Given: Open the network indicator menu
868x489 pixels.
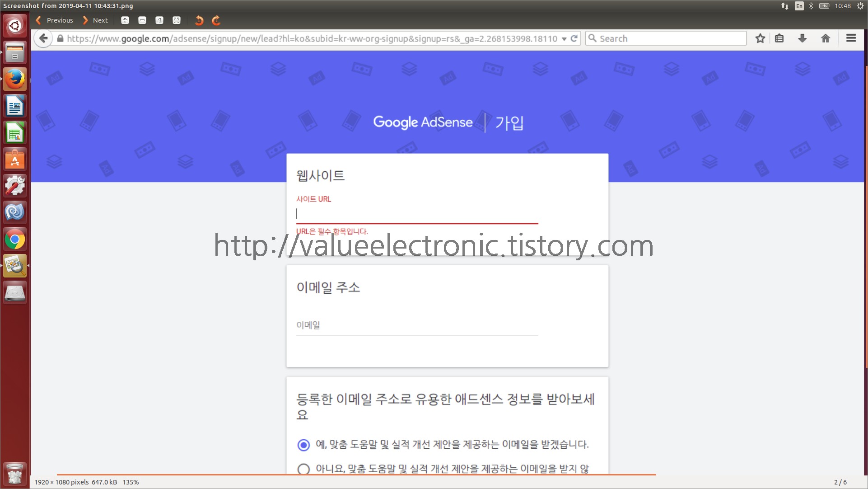Looking at the screenshot, I should pos(785,6).
